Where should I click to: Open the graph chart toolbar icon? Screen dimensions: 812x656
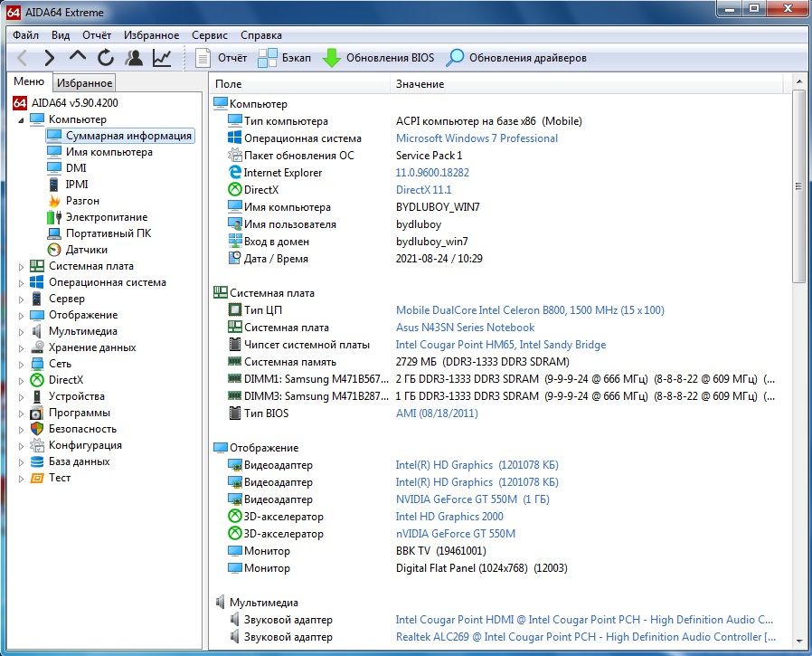(x=162, y=58)
